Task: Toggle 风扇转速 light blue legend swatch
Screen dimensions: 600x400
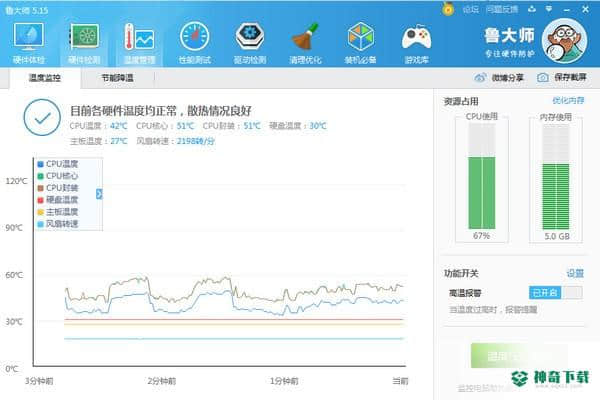Action: (x=40, y=224)
